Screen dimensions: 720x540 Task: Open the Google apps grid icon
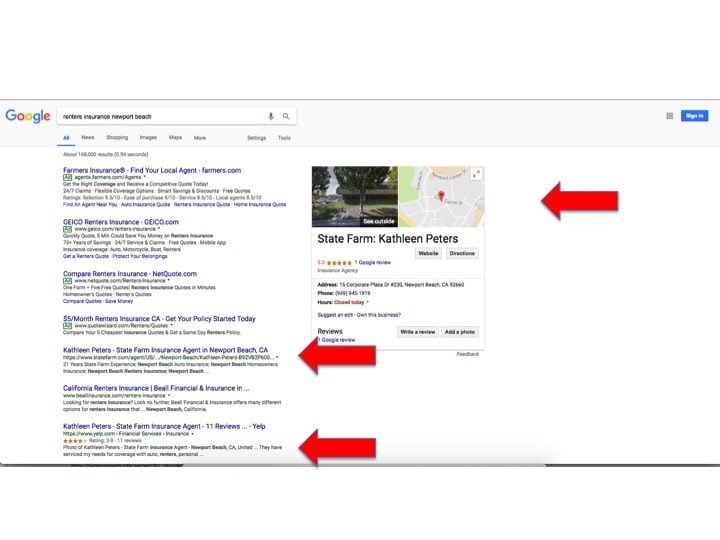pos(669,116)
